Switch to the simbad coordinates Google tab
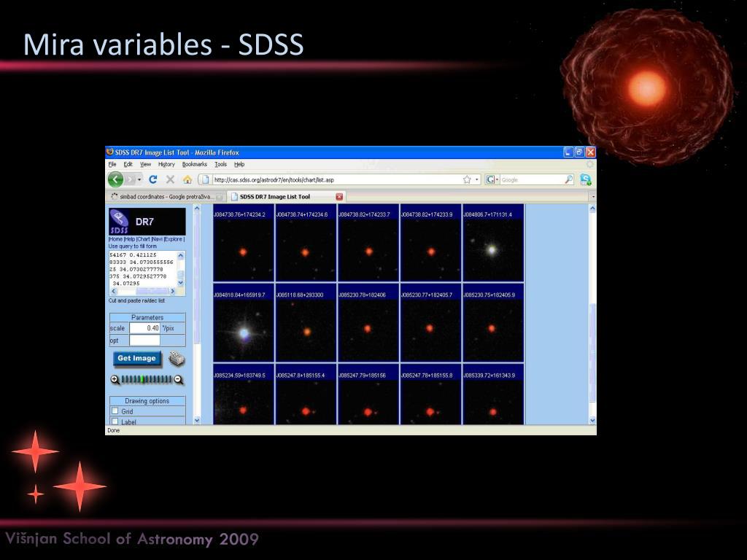Image resolution: width=747 pixels, height=560 pixels. [166, 197]
